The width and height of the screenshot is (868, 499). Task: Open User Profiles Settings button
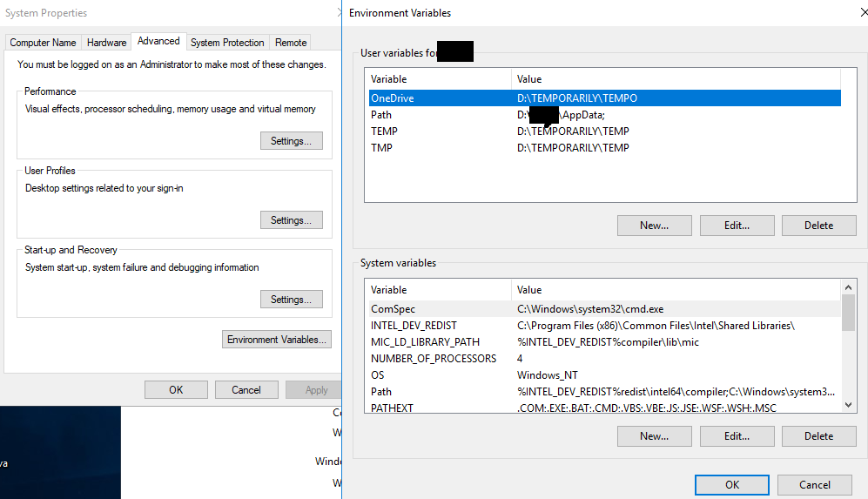point(291,220)
